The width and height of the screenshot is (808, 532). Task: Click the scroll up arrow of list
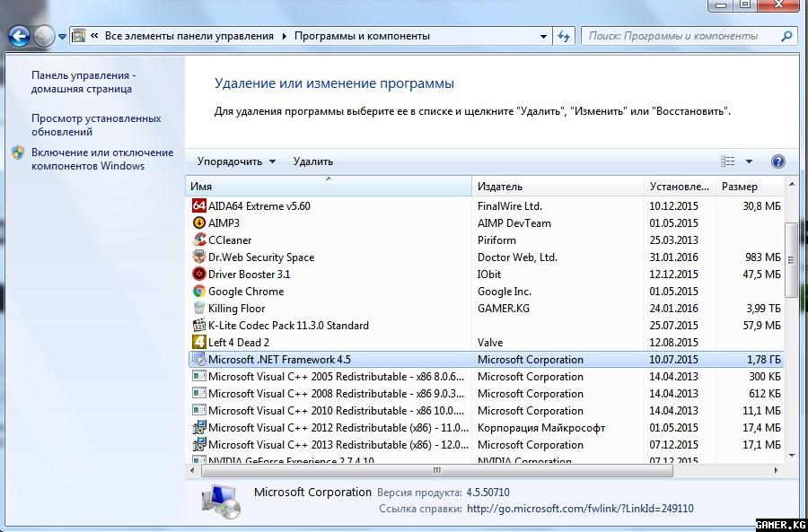792,185
